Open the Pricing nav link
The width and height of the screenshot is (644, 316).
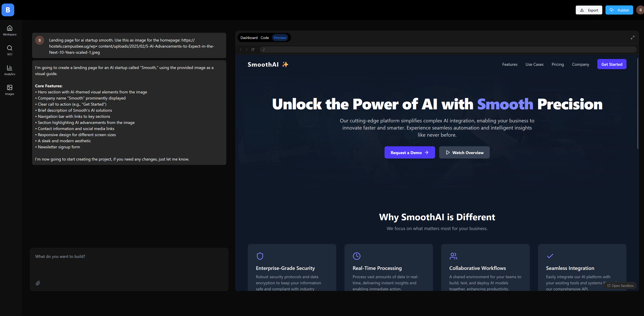558,64
